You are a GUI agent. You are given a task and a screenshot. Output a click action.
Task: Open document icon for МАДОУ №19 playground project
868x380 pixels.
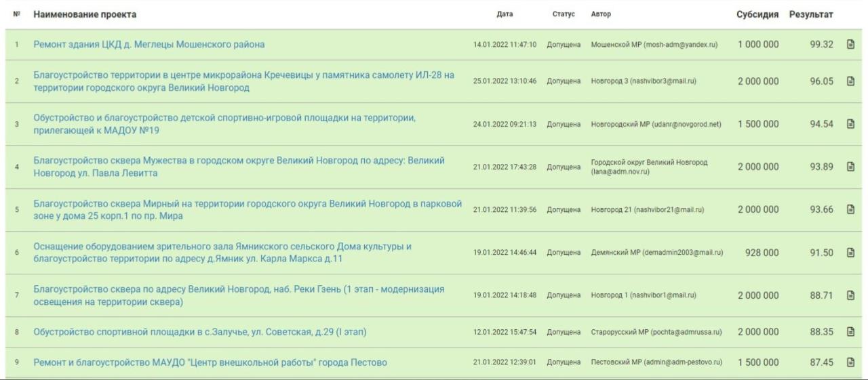coord(850,124)
